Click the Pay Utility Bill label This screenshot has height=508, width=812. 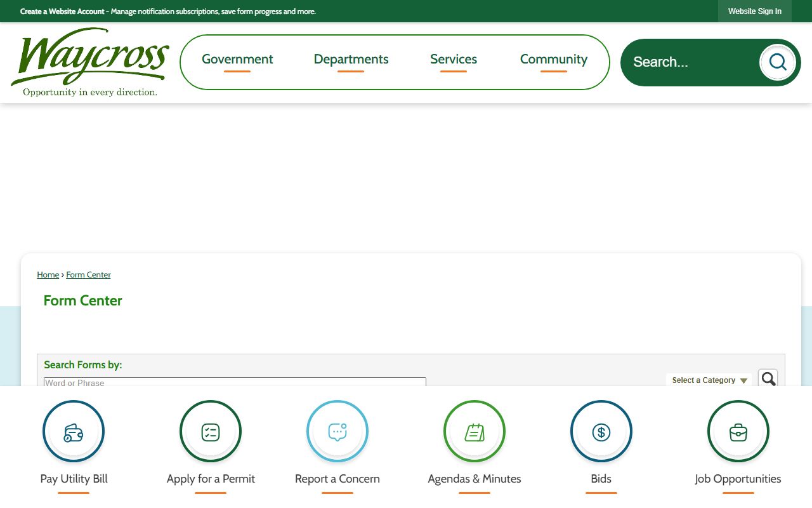(x=74, y=479)
